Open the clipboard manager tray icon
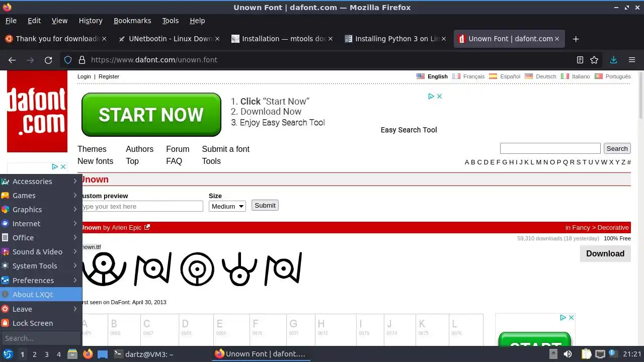The width and height of the screenshot is (644, 362). (x=586, y=354)
